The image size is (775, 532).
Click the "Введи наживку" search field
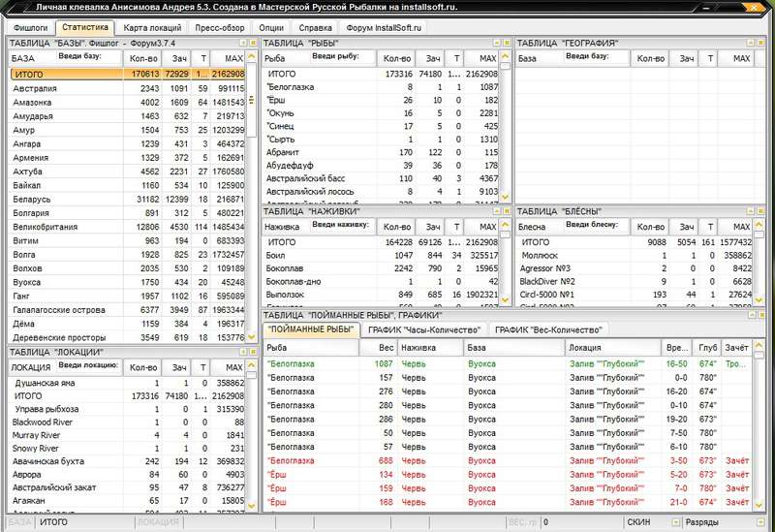tap(342, 226)
